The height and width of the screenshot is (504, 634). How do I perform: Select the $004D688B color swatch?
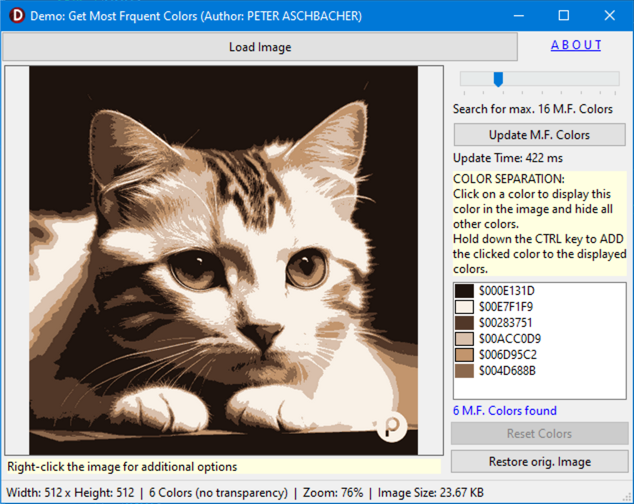coord(464,371)
